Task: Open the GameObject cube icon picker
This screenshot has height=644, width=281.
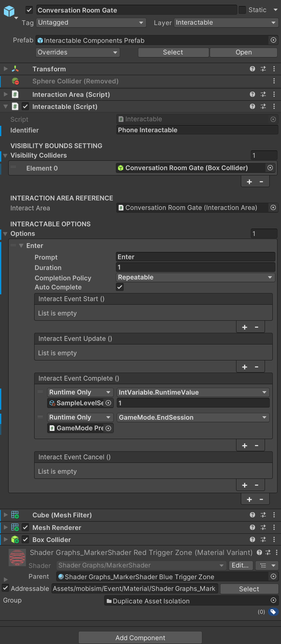Action: pos(10,12)
